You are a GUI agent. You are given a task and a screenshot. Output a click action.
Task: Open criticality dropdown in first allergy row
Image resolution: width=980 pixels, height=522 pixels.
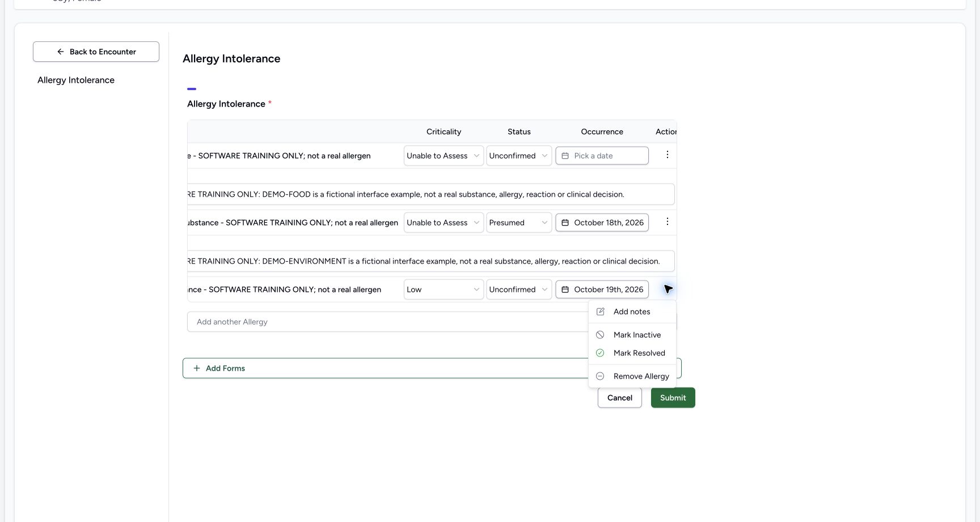point(443,156)
